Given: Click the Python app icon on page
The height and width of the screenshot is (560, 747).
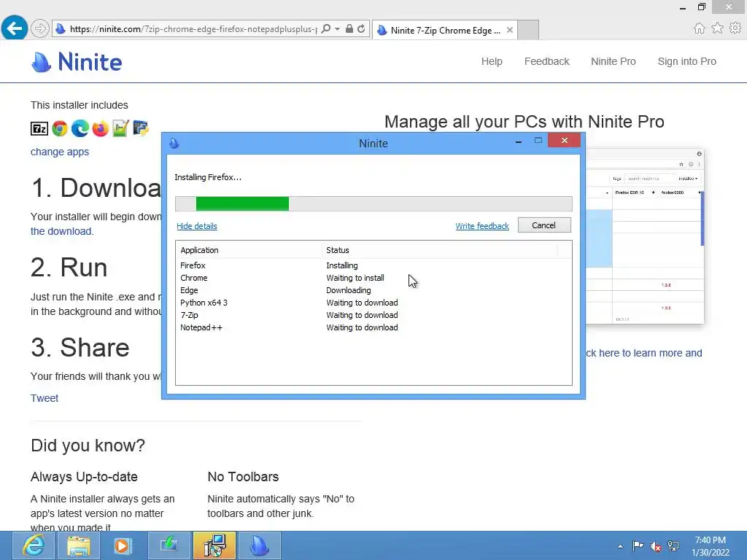Looking at the screenshot, I should point(141,128).
